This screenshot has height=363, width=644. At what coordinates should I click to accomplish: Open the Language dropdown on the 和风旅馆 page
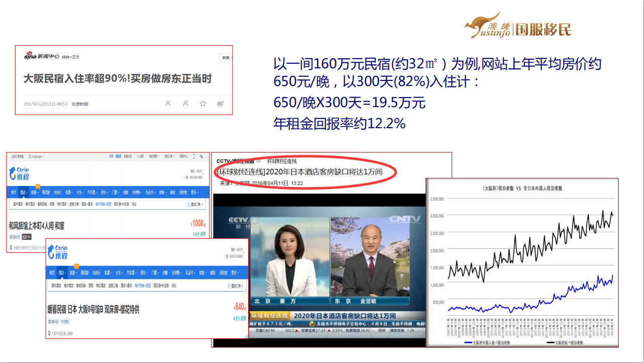pos(36,156)
